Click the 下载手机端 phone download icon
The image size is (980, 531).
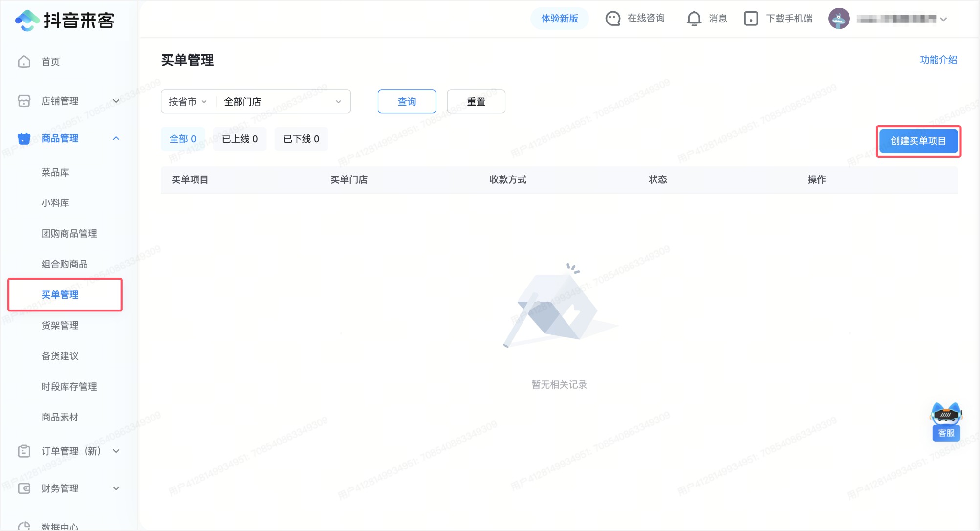(751, 18)
